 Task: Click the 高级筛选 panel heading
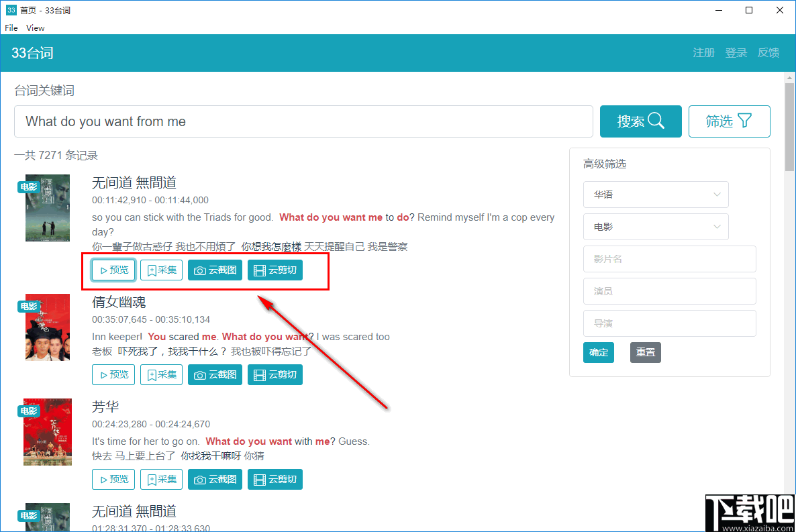pyautogui.click(x=605, y=164)
